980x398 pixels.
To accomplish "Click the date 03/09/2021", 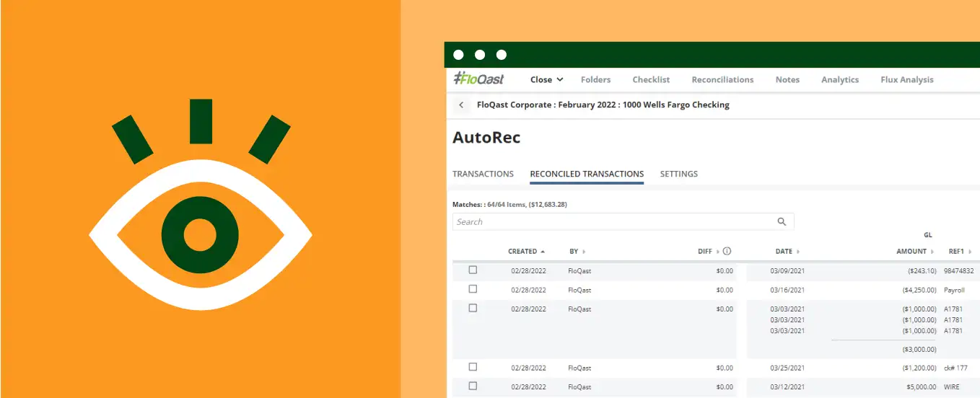I will tap(787, 271).
